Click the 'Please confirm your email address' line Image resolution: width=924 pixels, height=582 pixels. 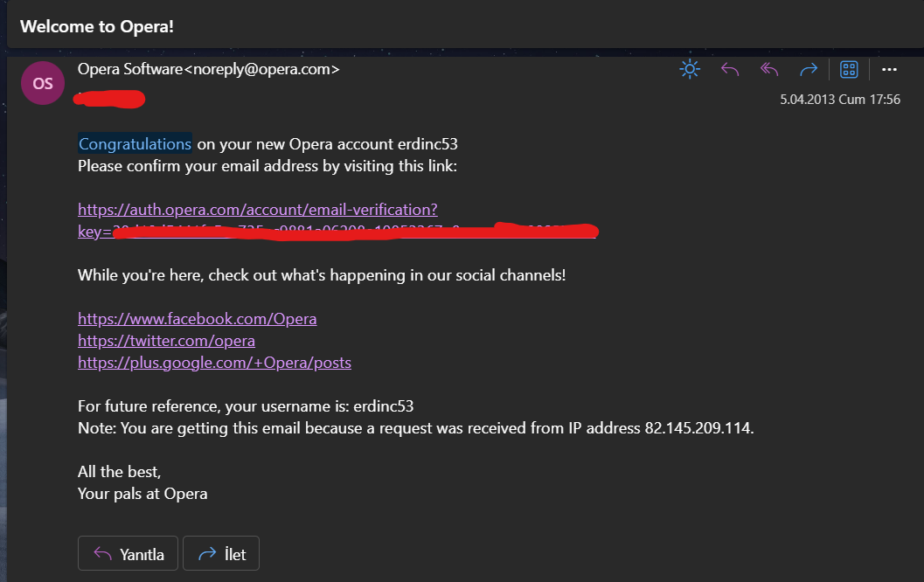[267, 166]
